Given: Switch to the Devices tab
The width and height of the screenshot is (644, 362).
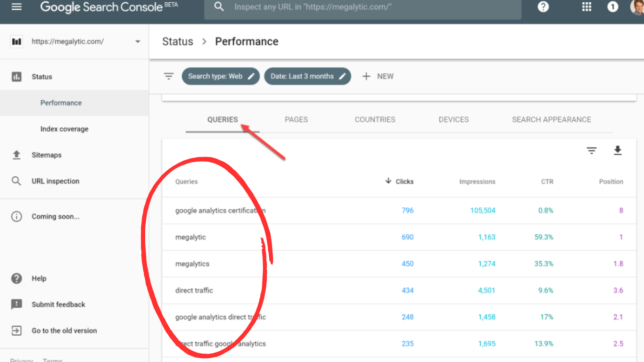Looking at the screenshot, I should 454,120.
